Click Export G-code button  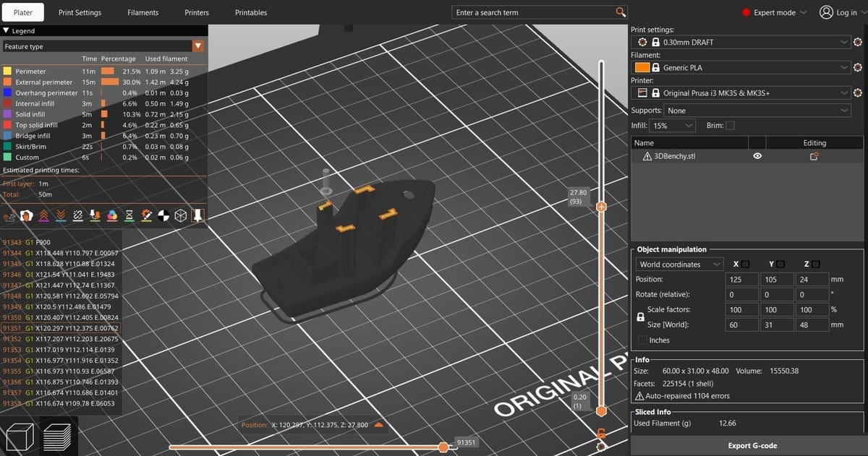pyautogui.click(x=752, y=445)
